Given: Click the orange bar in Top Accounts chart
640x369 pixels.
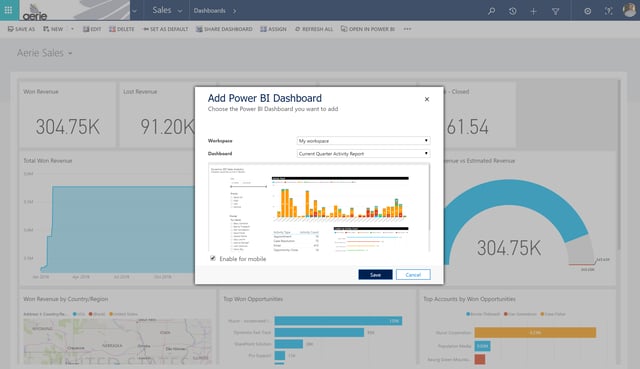Looking at the screenshot, I should tap(535, 333).
